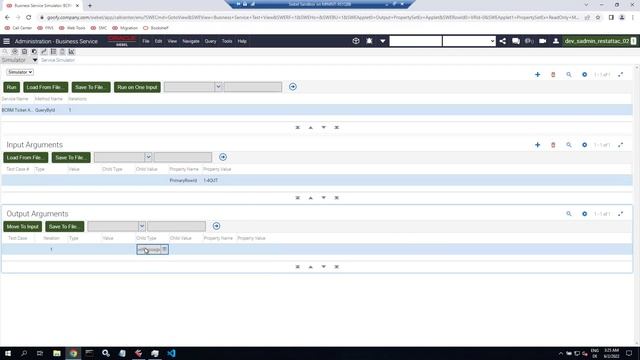Click Load From File in Input Arguments
Image resolution: width=640 pixels, height=360 pixels.
click(26, 158)
